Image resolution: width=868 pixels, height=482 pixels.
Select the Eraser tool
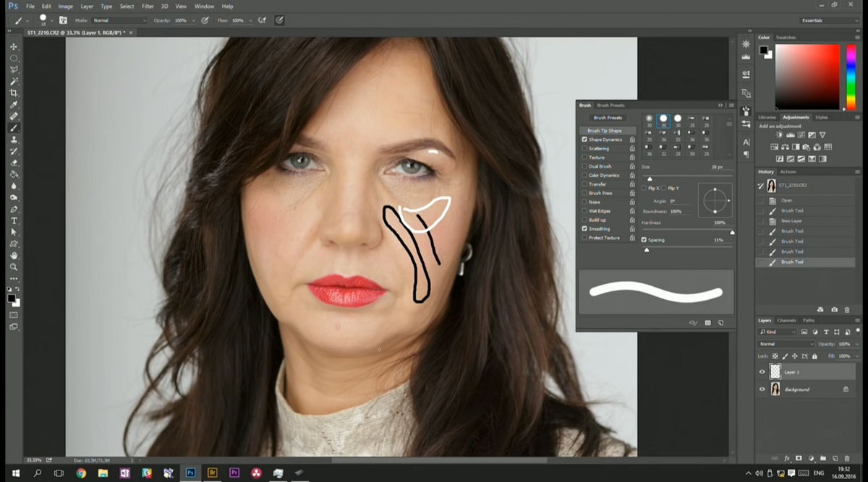coord(14,163)
